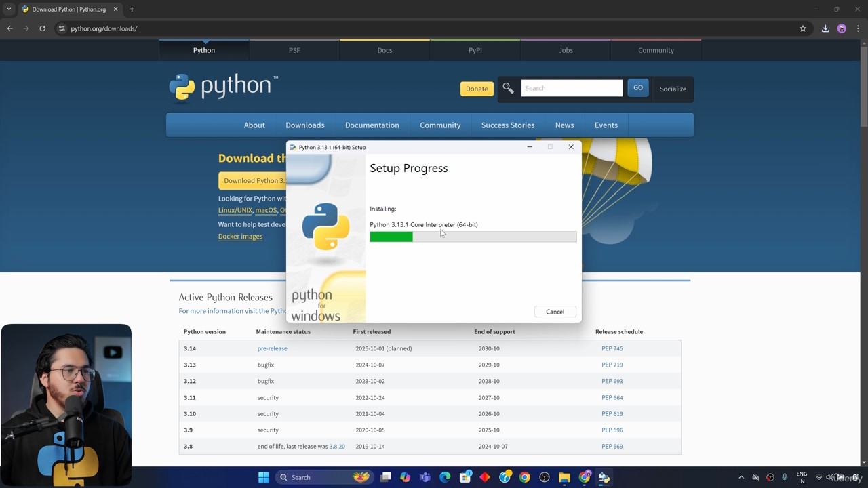Image resolution: width=868 pixels, height=488 pixels.
Task: Open the pre-release status link for 3.14
Action: [272, 348]
